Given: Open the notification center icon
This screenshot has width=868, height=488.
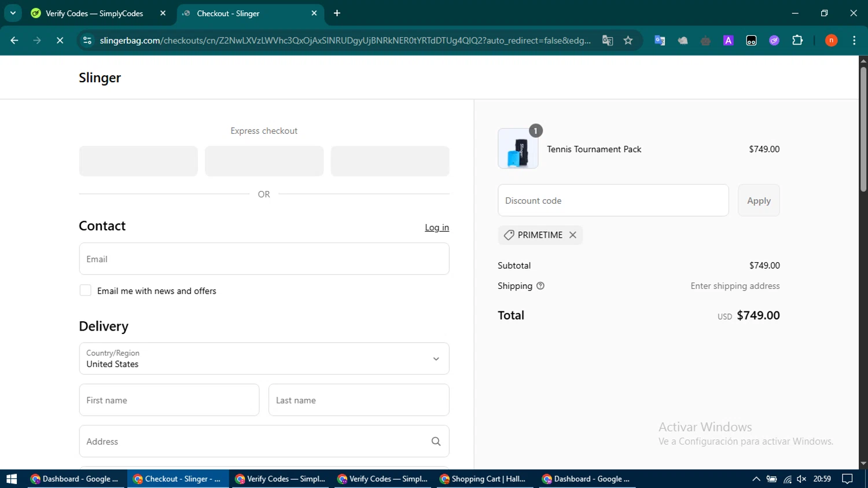Looking at the screenshot, I should click(848, 479).
